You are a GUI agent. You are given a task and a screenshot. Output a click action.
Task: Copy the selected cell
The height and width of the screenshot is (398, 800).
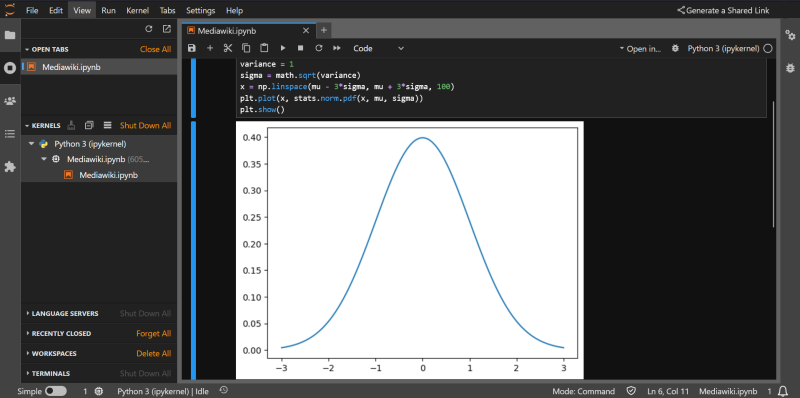246,48
